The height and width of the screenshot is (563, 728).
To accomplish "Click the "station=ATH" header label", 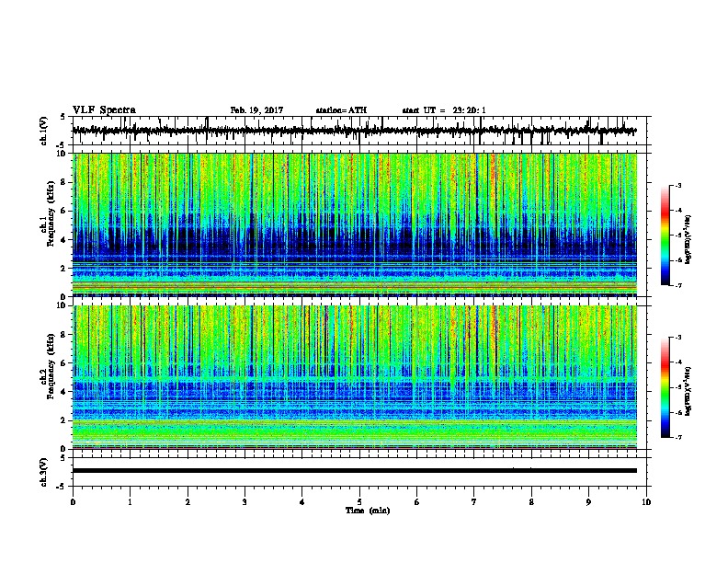I will pos(341,110).
